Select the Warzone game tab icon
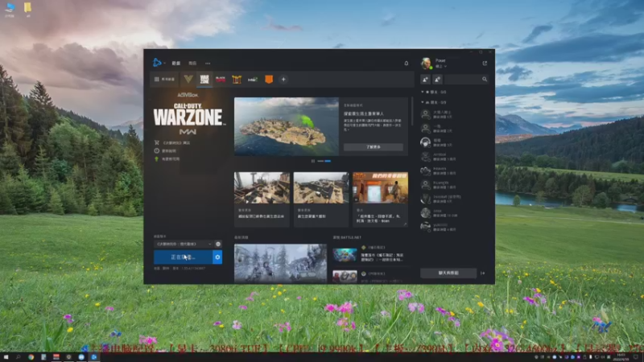 (204, 79)
